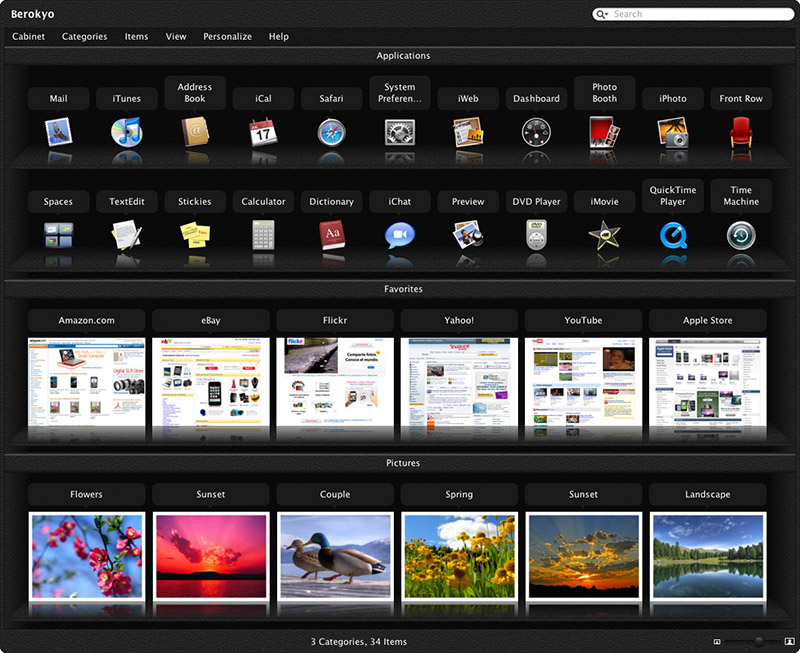The height and width of the screenshot is (653, 800).
Task: Open the Items menu
Action: [137, 36]
